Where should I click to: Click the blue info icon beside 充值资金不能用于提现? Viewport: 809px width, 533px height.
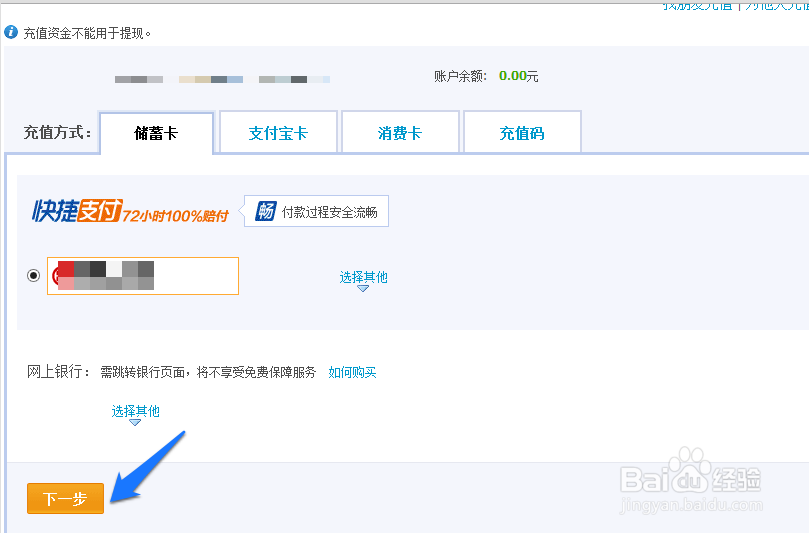(x=11, y=32)
